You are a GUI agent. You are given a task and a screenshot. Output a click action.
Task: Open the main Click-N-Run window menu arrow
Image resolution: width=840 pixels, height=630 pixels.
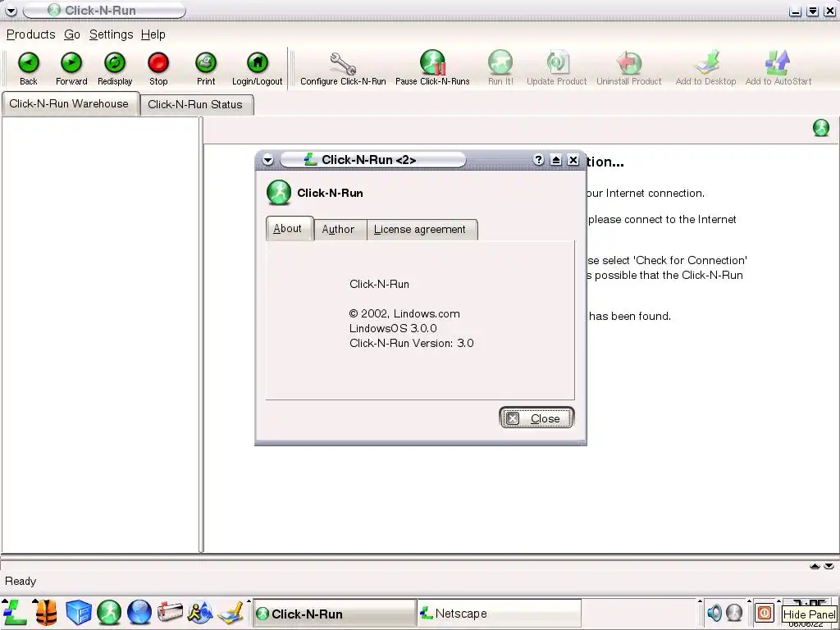click(x=11, y=11)
